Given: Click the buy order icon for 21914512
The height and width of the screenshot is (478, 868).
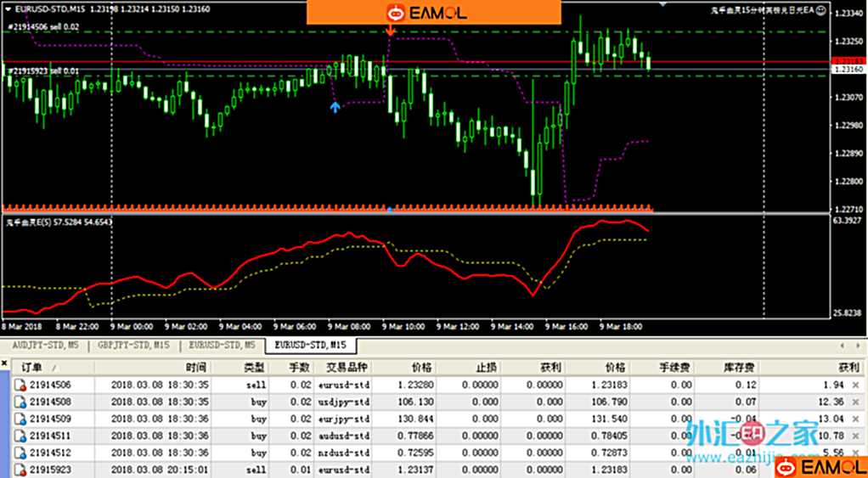Looking at the screenshot, I should click(x=20, y=453).
